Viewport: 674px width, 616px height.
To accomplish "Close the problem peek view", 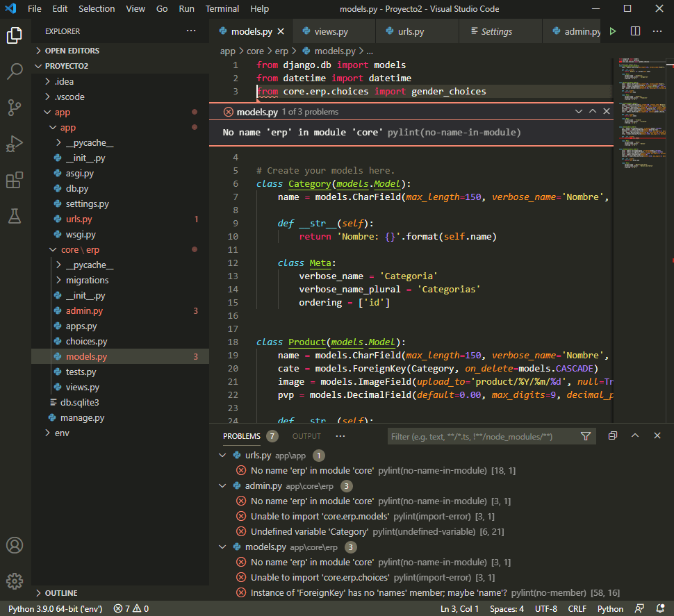I will (607, 111).
